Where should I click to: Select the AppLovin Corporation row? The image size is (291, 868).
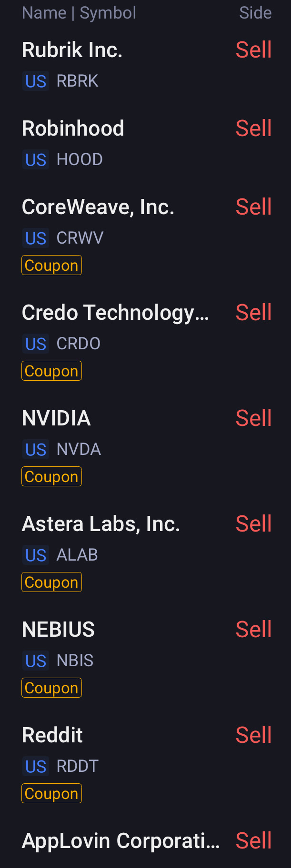(121, 841)
